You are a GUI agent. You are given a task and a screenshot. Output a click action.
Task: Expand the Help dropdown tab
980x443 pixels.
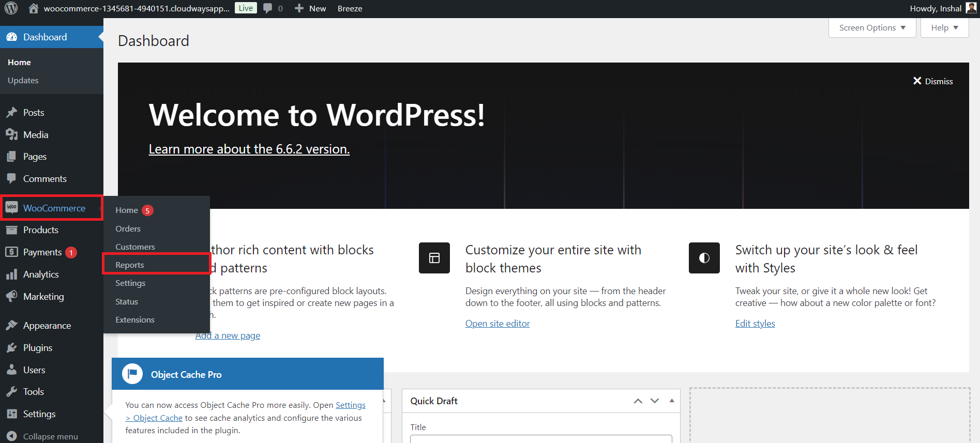944,28
